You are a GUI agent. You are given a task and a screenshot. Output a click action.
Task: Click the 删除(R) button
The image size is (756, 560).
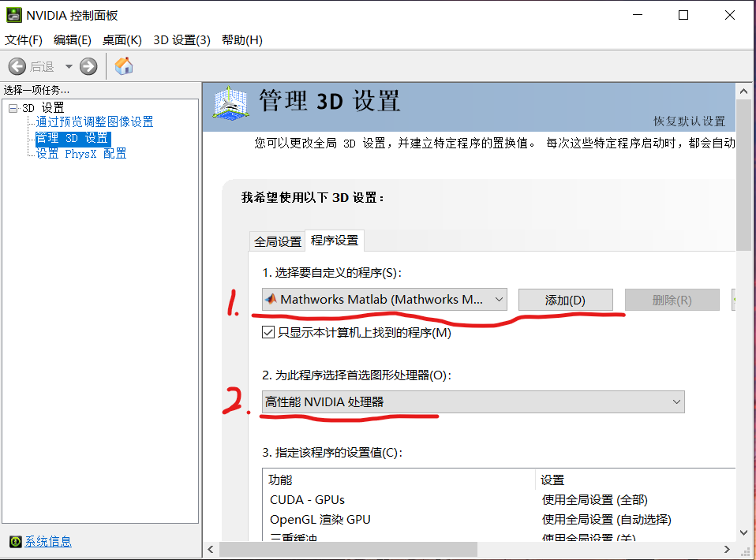[672, 301]
